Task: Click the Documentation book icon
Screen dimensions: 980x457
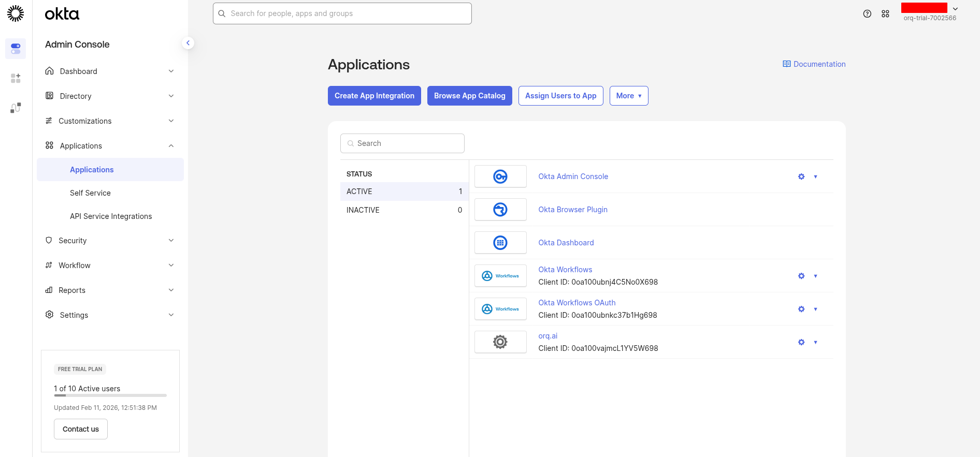Action: (x=787, y=64)
